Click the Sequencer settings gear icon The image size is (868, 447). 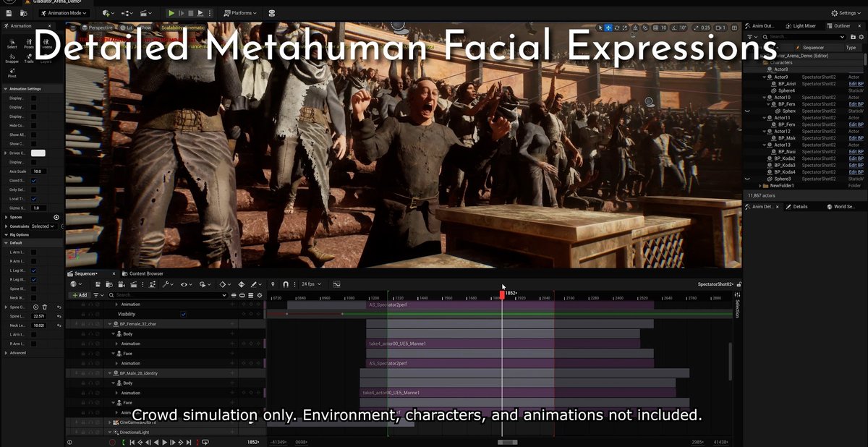pos(260,294)
